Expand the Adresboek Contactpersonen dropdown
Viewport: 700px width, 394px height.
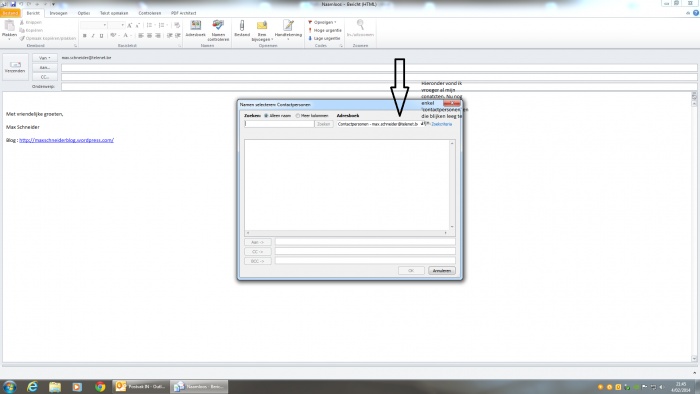(x=379, y=124)
